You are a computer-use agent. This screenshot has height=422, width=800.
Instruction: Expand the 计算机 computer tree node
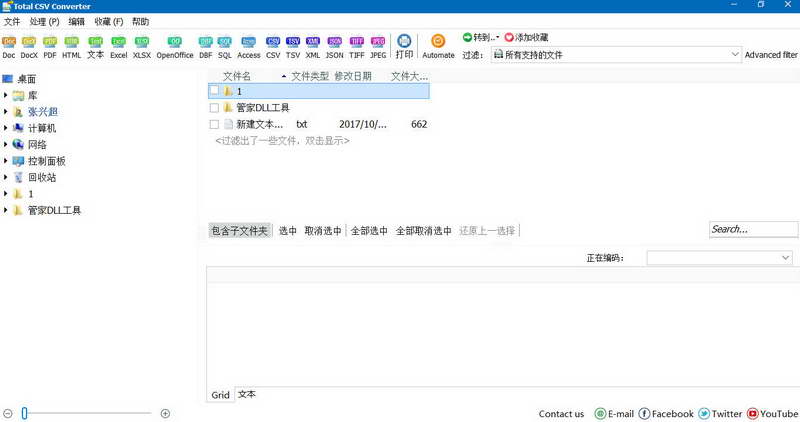tap(5, 128)
